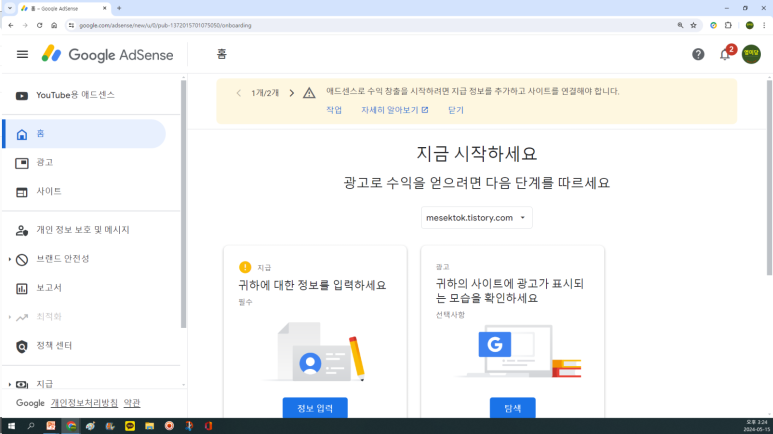Viewport: 773px width, 434px height.
Task: Click the taskbar clock showing 2024-05-13
Action: click(x=757, y=426)
